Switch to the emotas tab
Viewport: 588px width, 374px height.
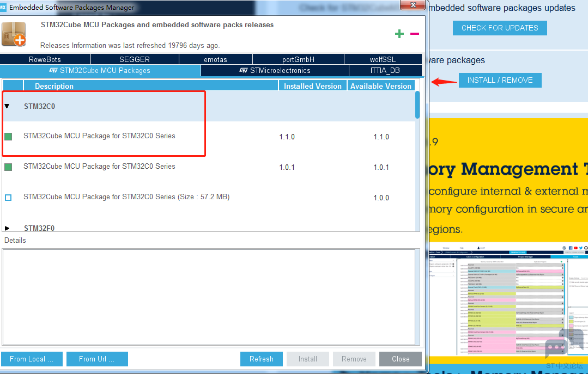click(216, 59)
